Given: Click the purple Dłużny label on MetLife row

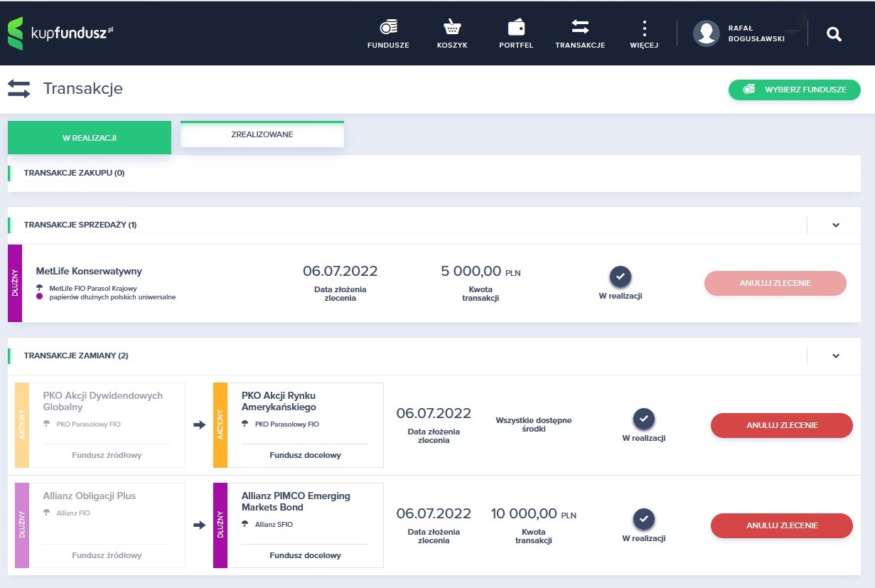Looking at the screenshot, I should click(15, 283).
